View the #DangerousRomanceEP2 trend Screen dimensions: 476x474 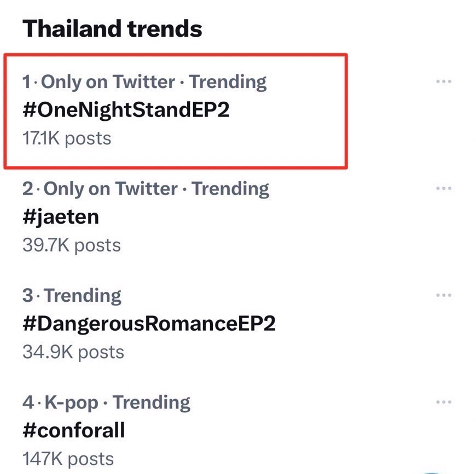[149, 324]
